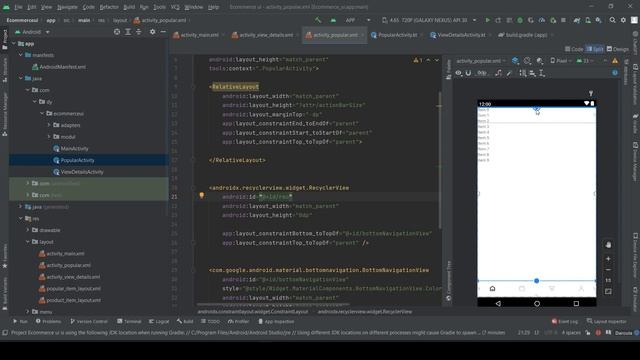The width and height of the screenshot is (640, 360).
Task: Open the API level 33 dropdown in the preview
Action: pyautogui.click(x=585, y=61)
